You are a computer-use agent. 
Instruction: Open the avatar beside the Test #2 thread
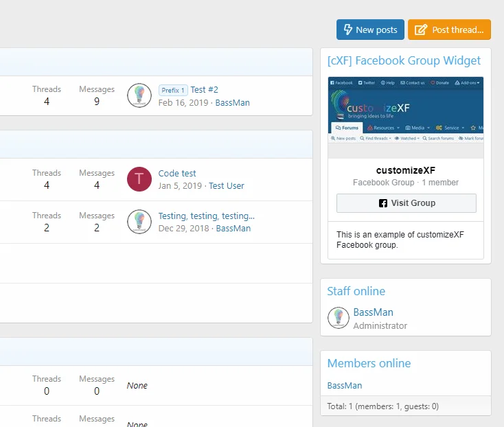[x=139, y=95]
